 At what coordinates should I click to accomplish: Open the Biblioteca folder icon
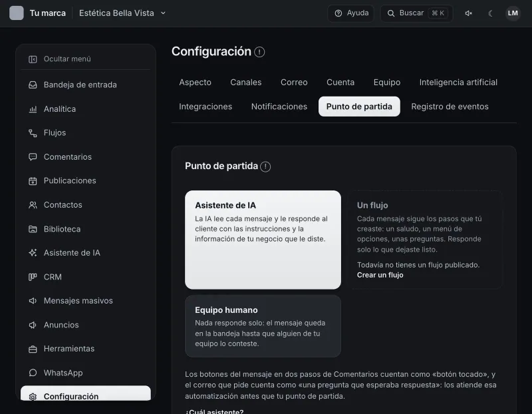[x=33, y=229]
